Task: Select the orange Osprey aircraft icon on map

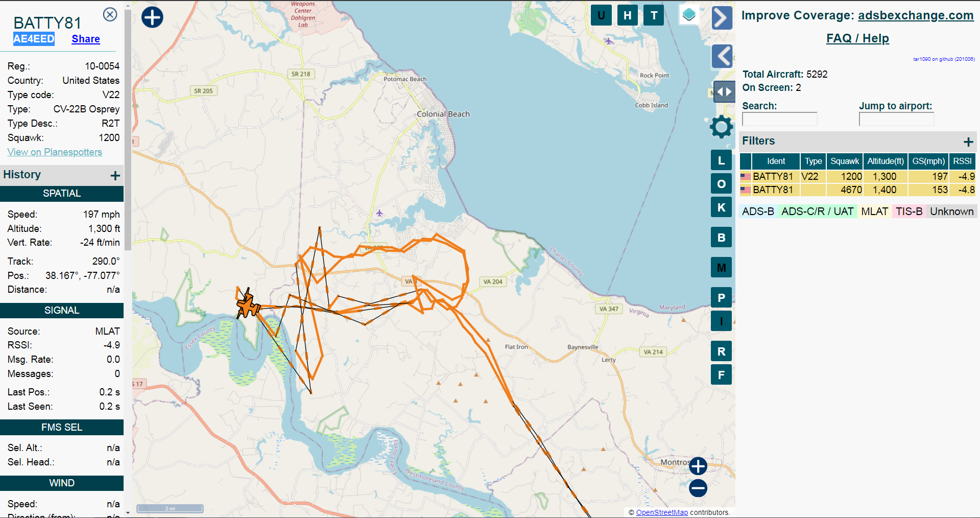Action: coord(248,306)
